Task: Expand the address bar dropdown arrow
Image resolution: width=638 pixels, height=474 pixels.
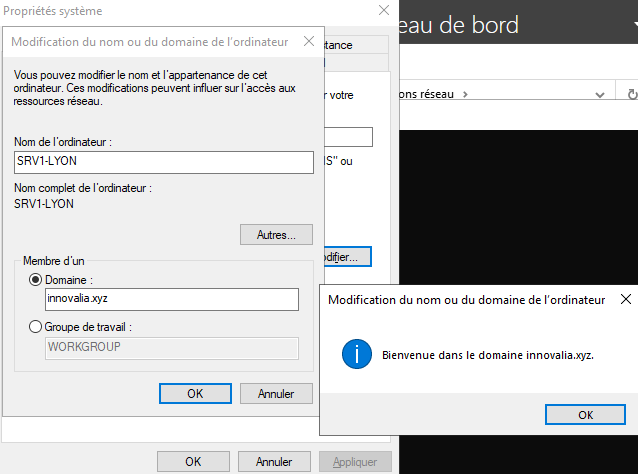Action: [599, 94]
